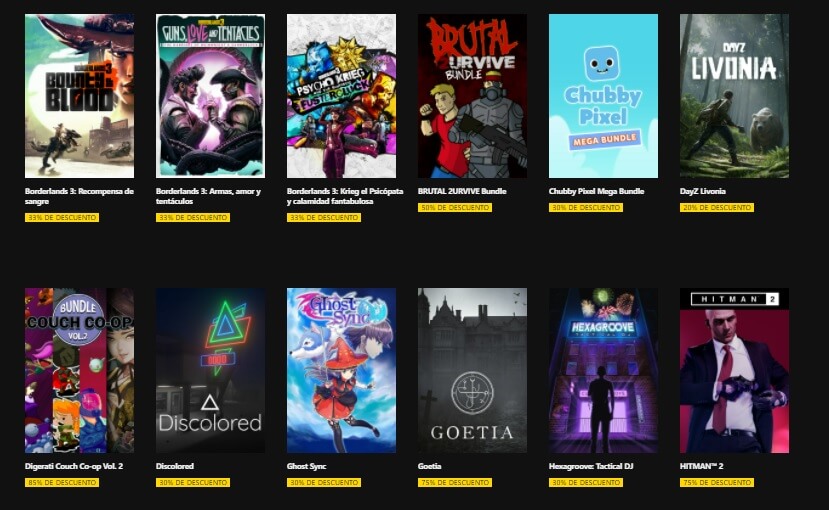Open the DayZ Livonia cover image

[x=734, y=96]
